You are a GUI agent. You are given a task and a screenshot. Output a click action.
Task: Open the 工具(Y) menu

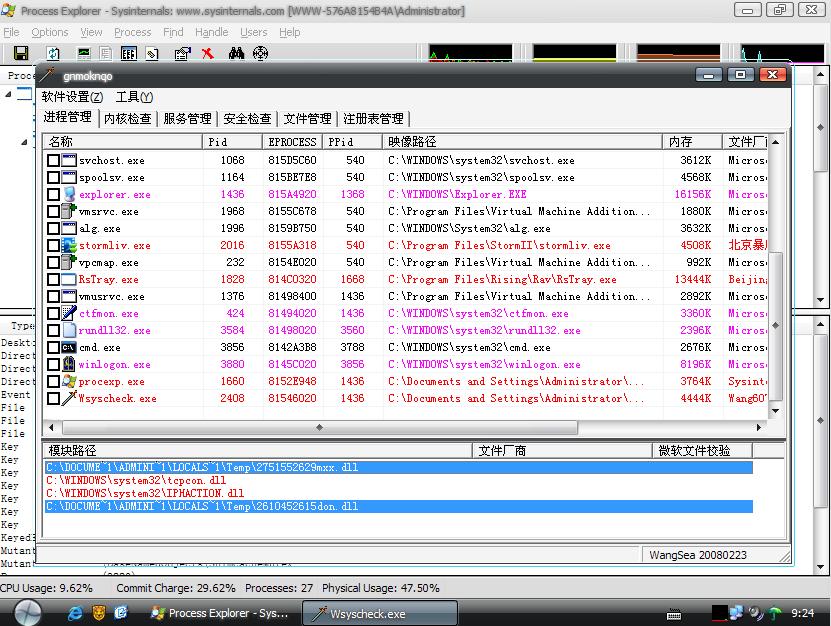pyautogui.click(x=134, y=97)
